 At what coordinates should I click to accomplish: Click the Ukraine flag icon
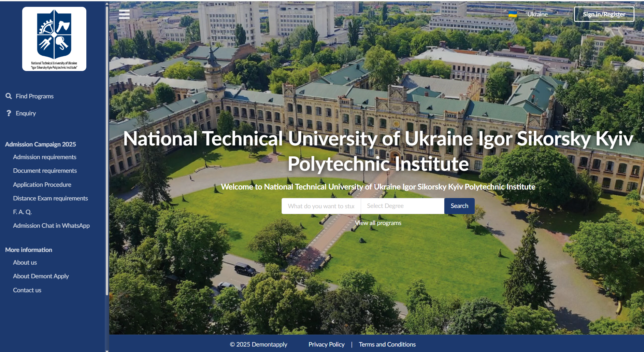[512, 14]
